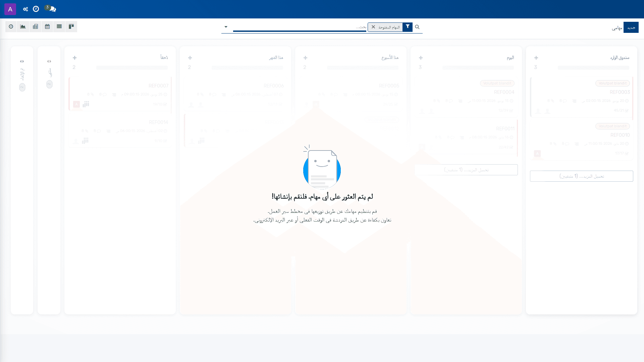
Task: Expand the folded تم الإلغاء column
Action: (x=22, y=61)
